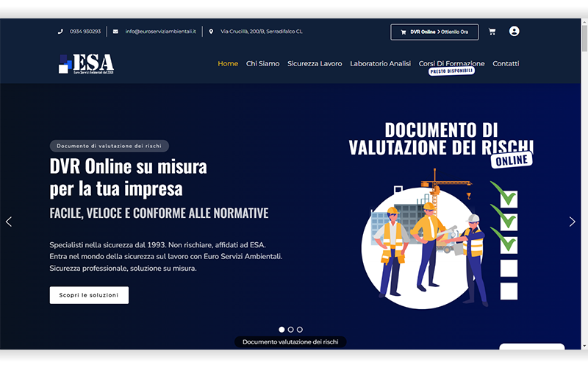Open the Contatti menu item
588x368 pixels.
click(x=506, y=64)
